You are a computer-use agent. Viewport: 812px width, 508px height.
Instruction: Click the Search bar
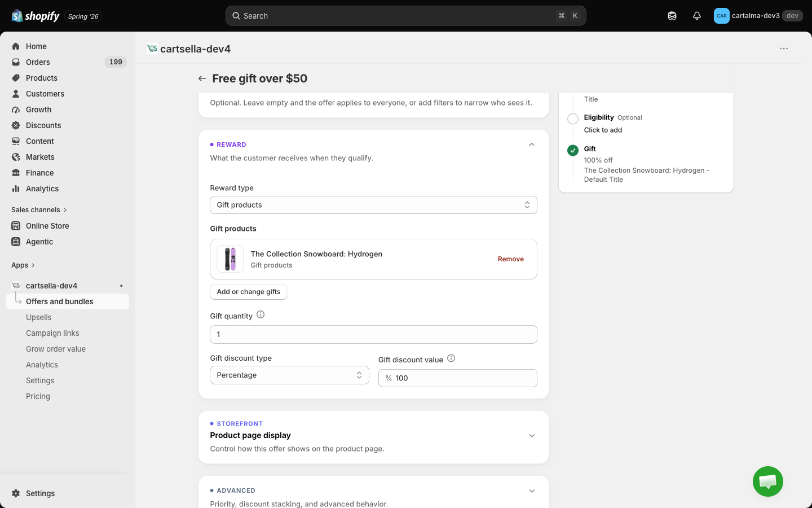point(406,16)
